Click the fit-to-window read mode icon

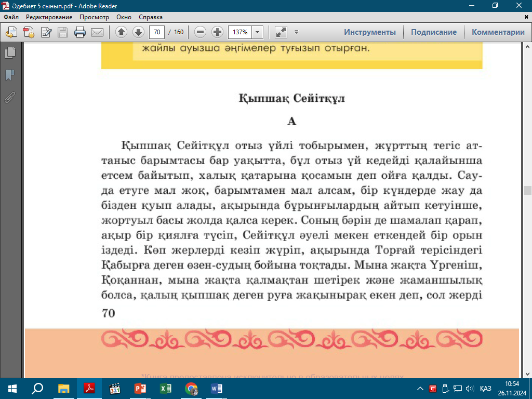point(281,32)
